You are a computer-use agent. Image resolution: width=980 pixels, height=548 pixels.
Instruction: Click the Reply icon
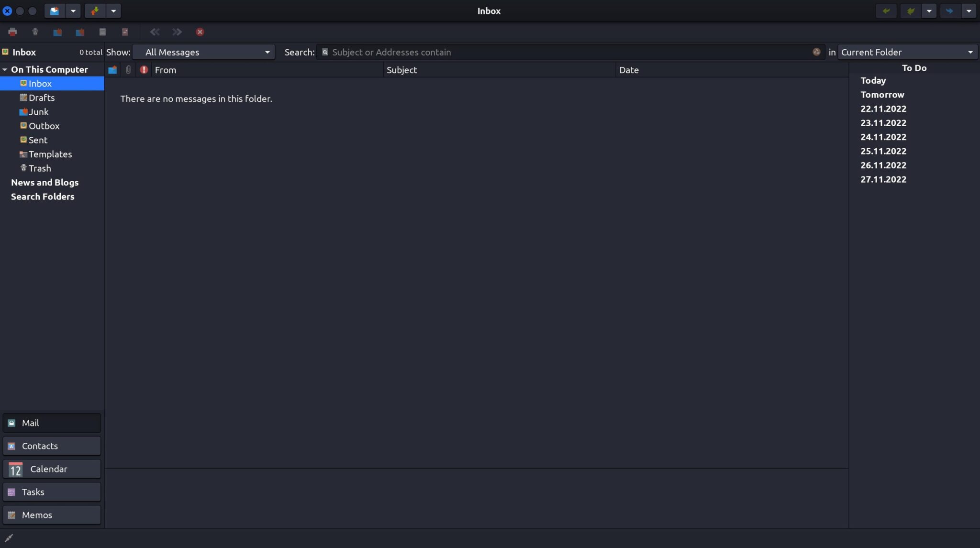pos(886,11)
